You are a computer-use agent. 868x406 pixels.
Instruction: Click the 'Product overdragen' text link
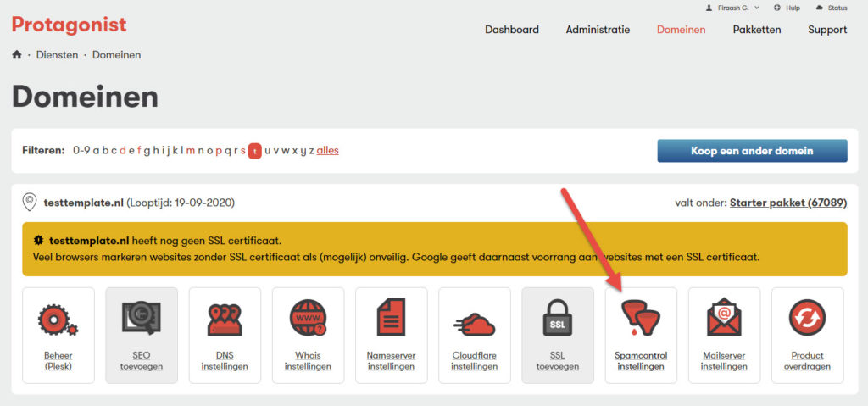[807, 360]
